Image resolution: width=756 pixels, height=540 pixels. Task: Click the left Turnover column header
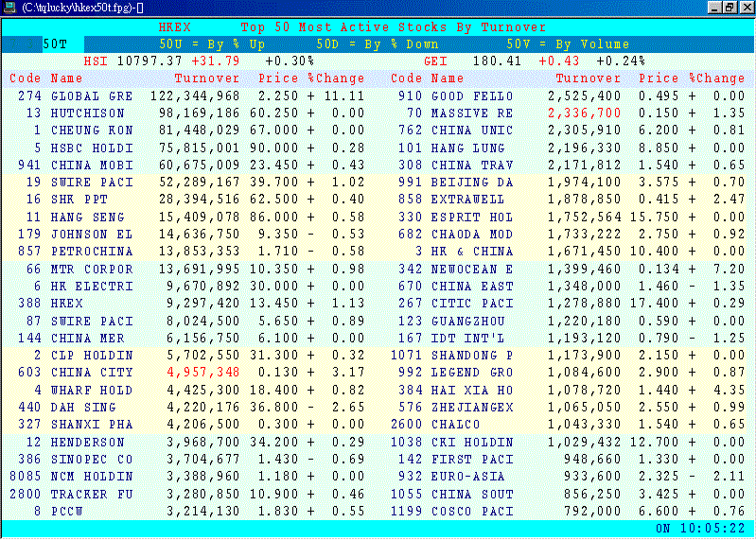point(207,78)
